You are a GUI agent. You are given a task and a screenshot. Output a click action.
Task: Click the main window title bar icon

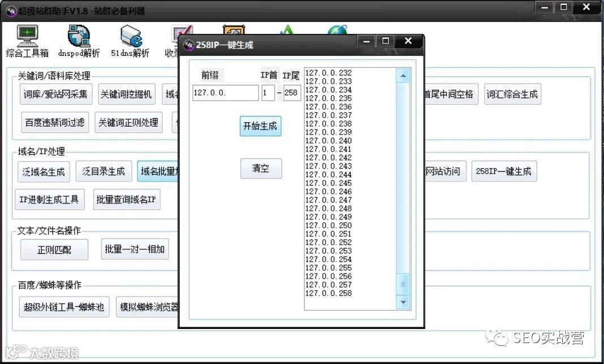point(11,11)
